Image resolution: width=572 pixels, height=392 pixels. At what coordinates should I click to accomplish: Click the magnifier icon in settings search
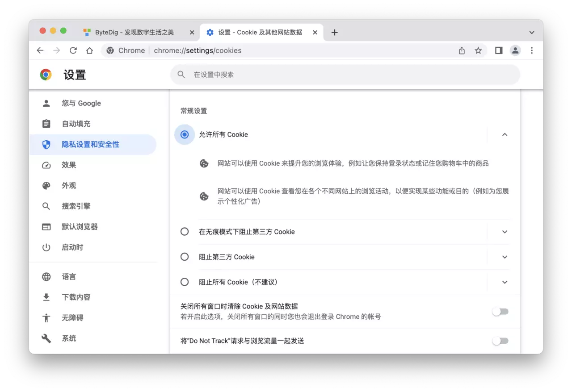tap(181, 75)
